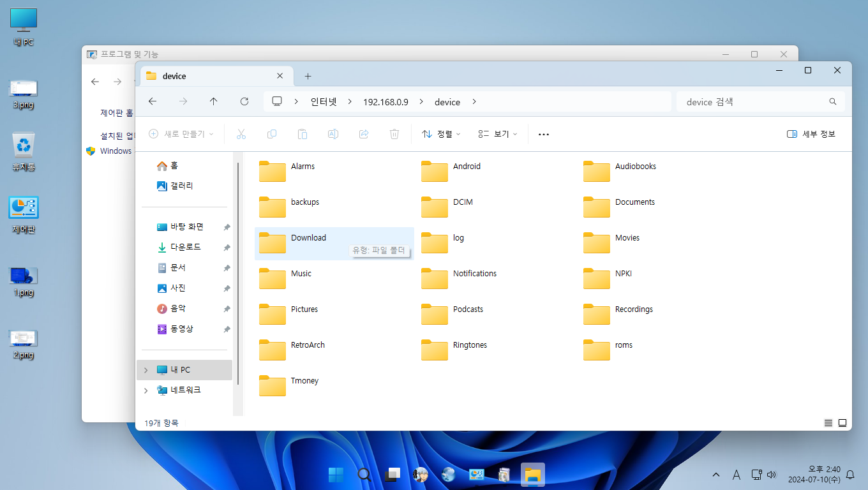
Task: Select the 3.png desktop file
Action: [x=24, y=94]
